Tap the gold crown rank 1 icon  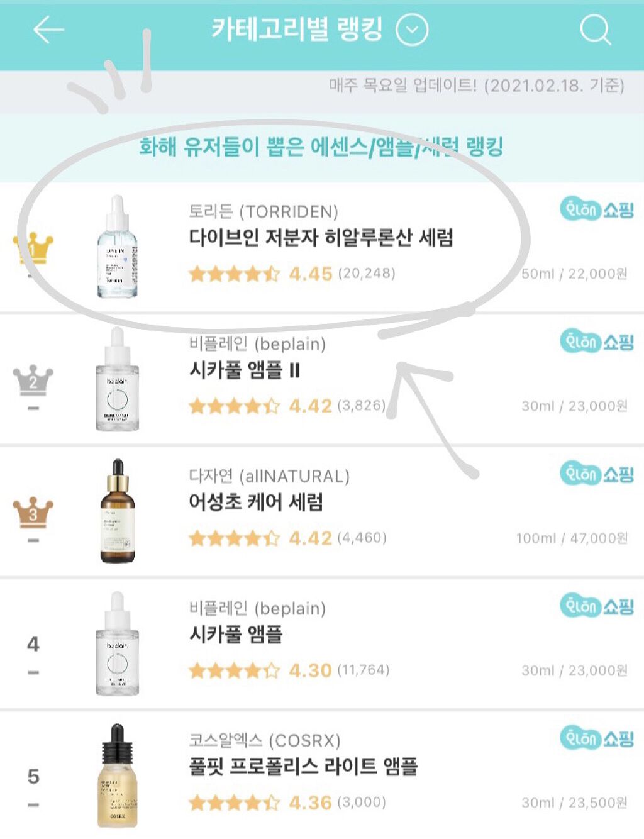coord(33,248)
